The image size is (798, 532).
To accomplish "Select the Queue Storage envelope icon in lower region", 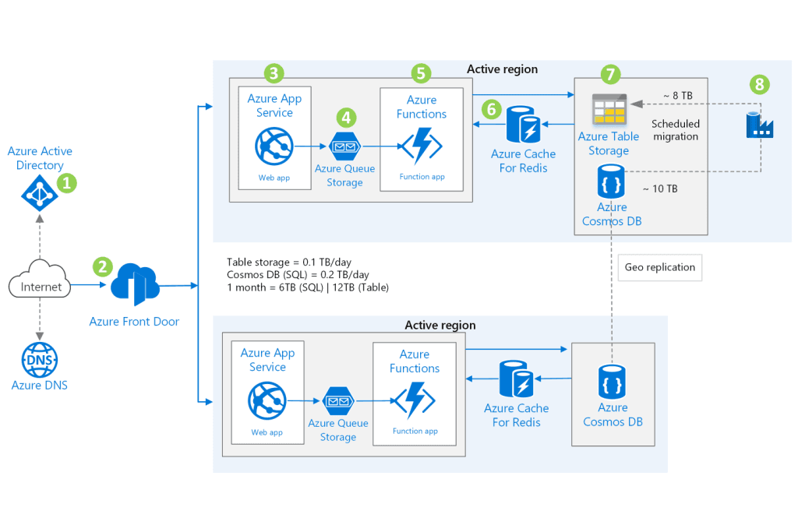I will pos(338,401).
